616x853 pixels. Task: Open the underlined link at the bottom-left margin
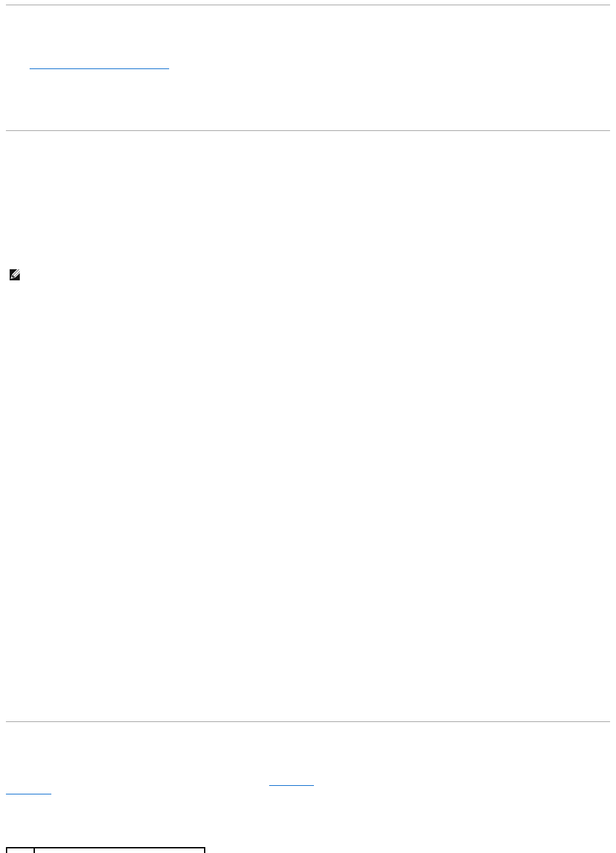pos(28,792)
